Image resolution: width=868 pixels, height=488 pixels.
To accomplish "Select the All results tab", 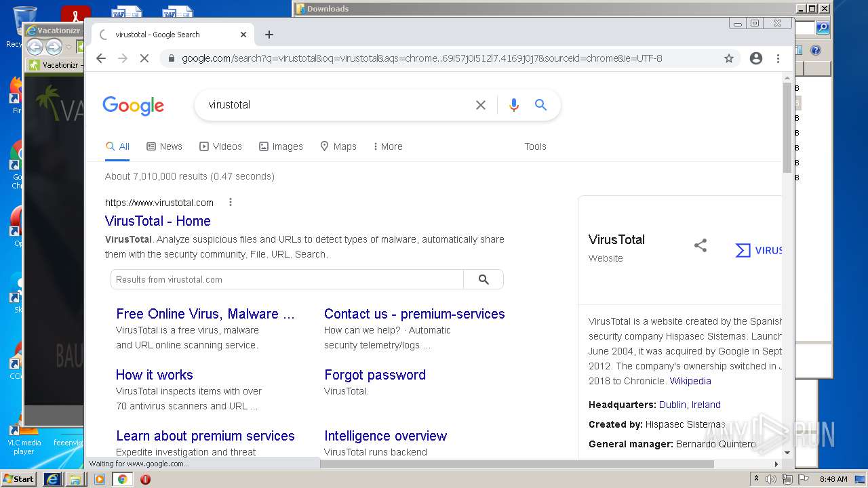I will click(117, 146).
